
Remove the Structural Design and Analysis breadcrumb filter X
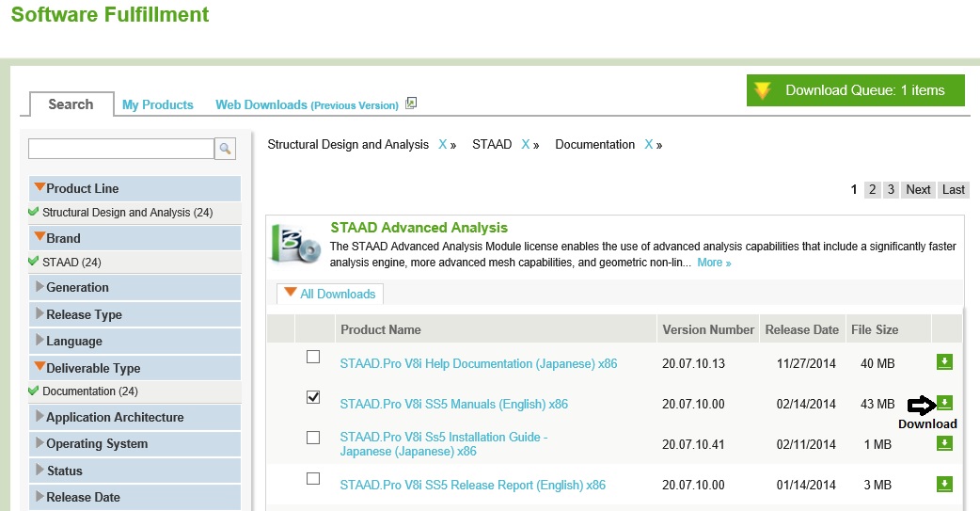coord(442,145)
